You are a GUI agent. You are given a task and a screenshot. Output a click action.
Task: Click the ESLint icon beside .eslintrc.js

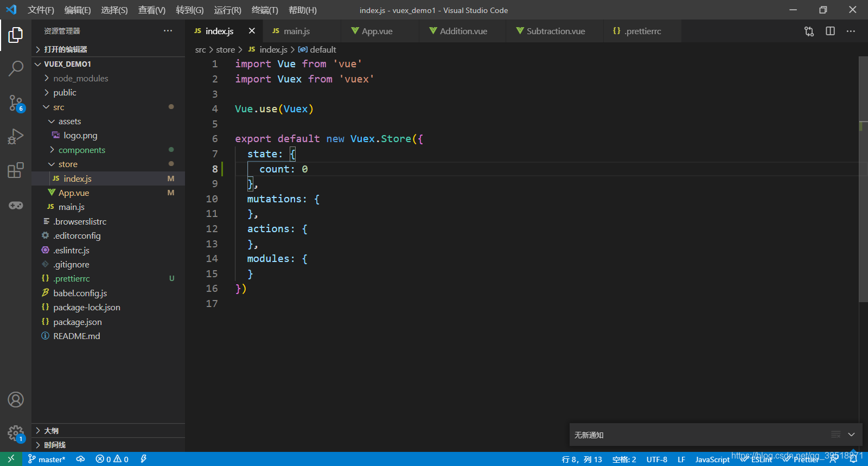coord(46,250)
